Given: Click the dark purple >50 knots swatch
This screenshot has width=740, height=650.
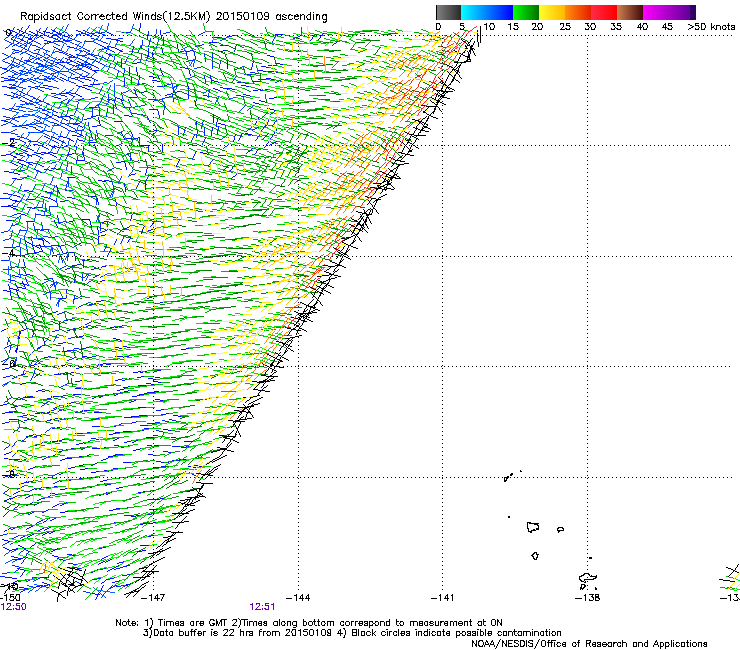Looking at the screenshot, I should pyautogui.click(x=693, y=12).
